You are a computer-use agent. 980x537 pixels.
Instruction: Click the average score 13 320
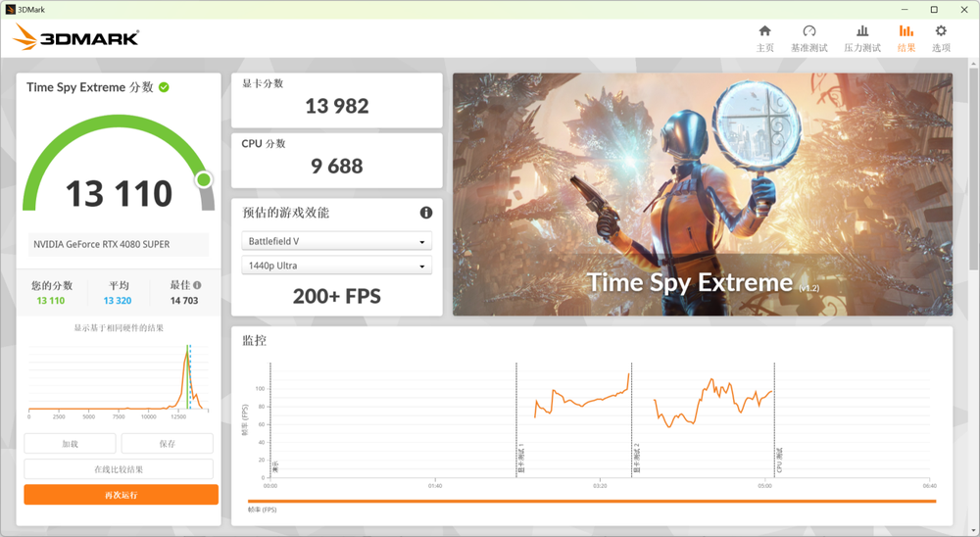click(118, 301)
